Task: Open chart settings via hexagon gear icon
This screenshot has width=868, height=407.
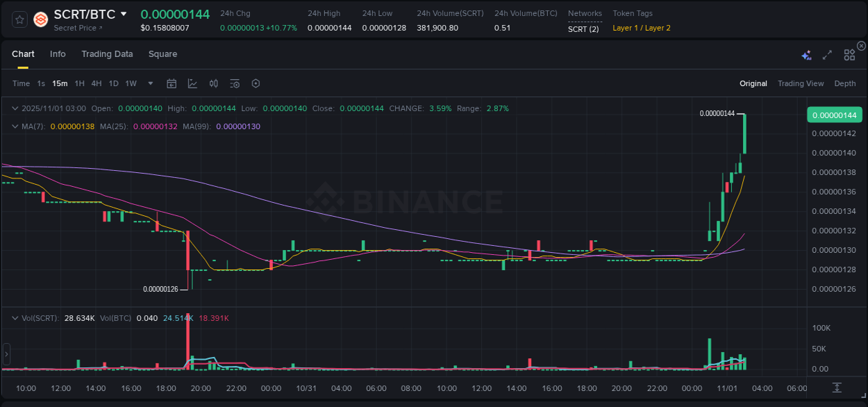Action: pyautogui.click(x=256, y=83)
